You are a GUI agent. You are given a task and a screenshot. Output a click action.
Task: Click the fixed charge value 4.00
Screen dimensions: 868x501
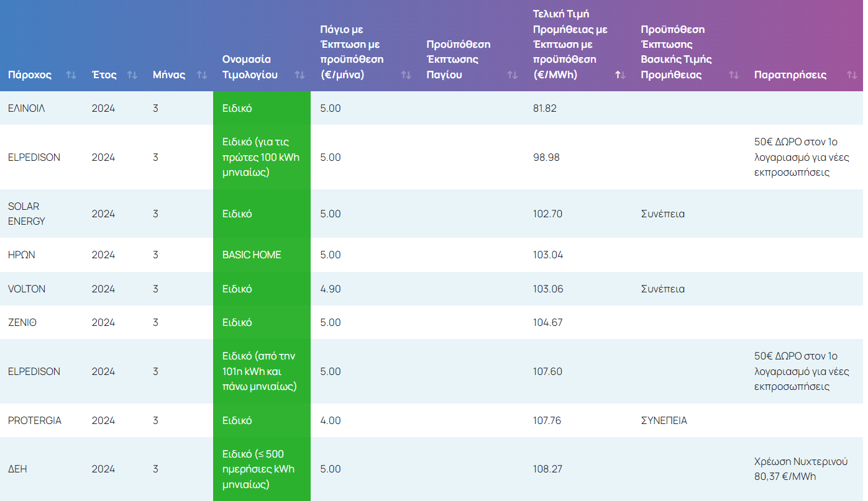point(331,420)
